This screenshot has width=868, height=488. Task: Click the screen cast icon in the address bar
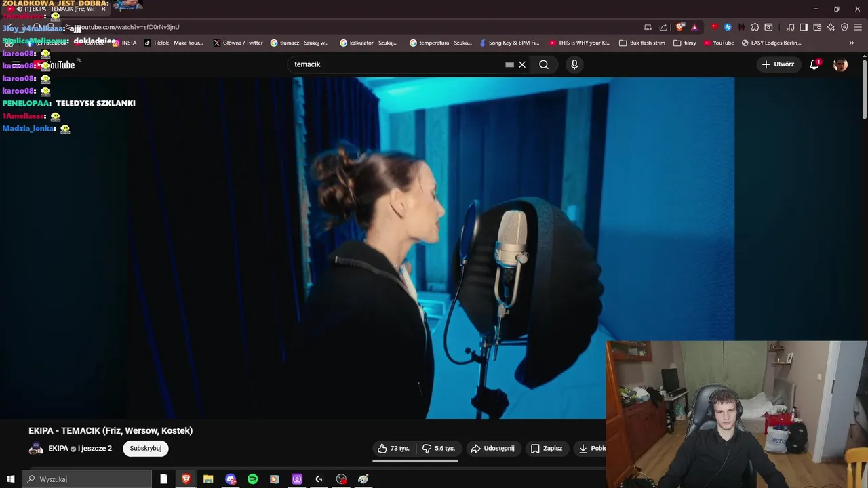pyautogui.click(x=648, y=27)
